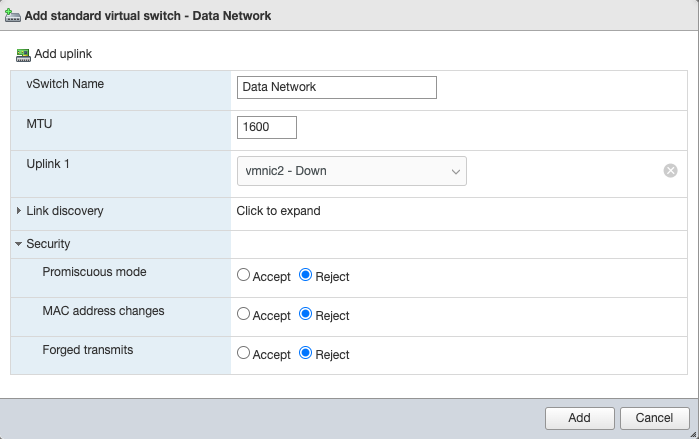Click the virtual switch icon in title bar
Image resolution: width=699 pixels, height=439 pixels.
tap(14, 16)
